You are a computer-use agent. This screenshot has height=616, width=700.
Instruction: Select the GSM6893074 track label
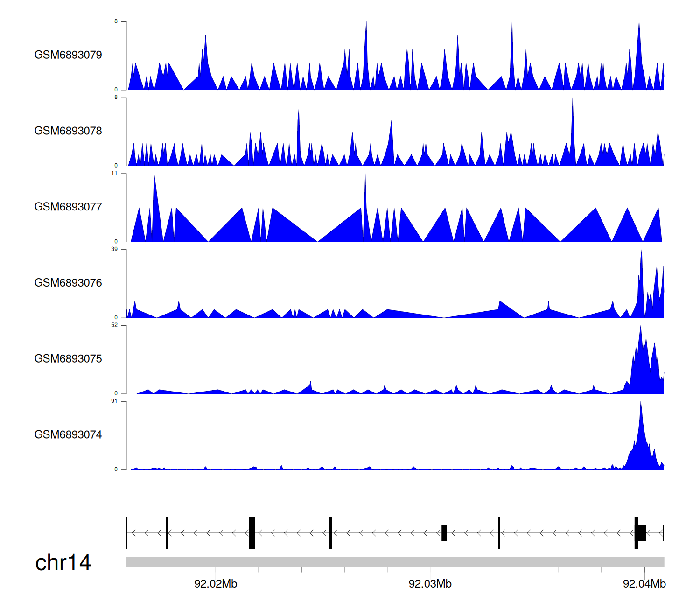(x=68, y=434)
